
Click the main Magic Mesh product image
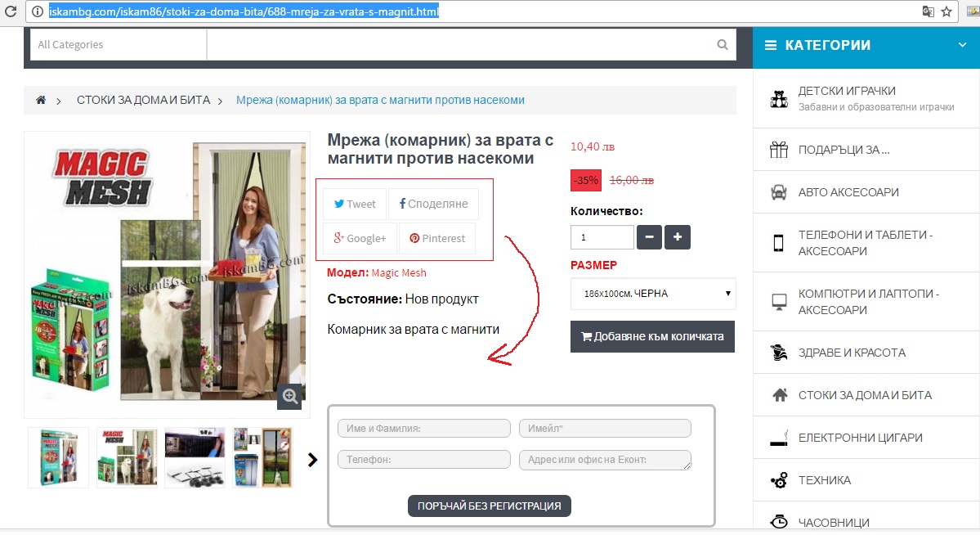[x=167, y=274]
